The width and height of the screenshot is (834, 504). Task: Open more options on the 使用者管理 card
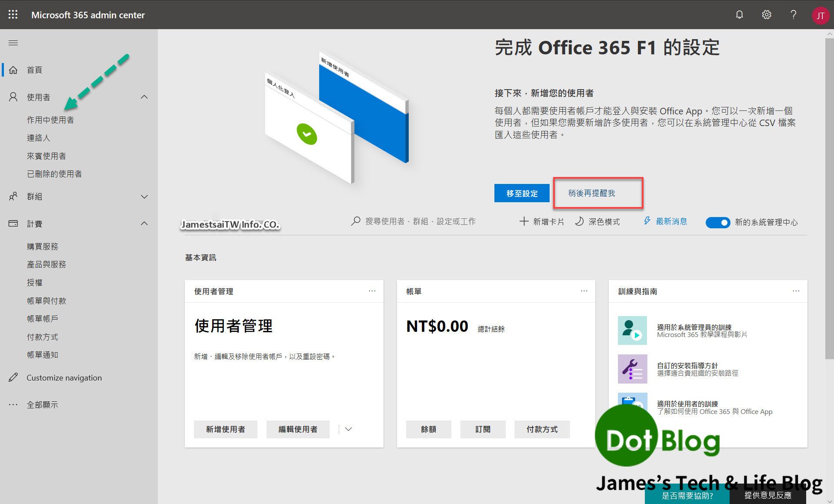(372, 291)
